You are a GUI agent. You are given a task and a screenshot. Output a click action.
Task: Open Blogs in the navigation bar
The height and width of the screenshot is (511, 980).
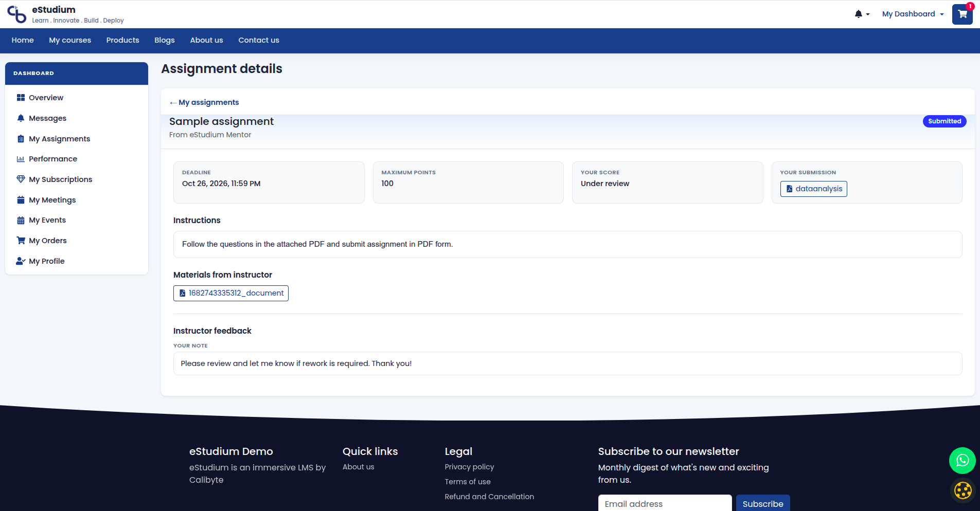[165, 40]
